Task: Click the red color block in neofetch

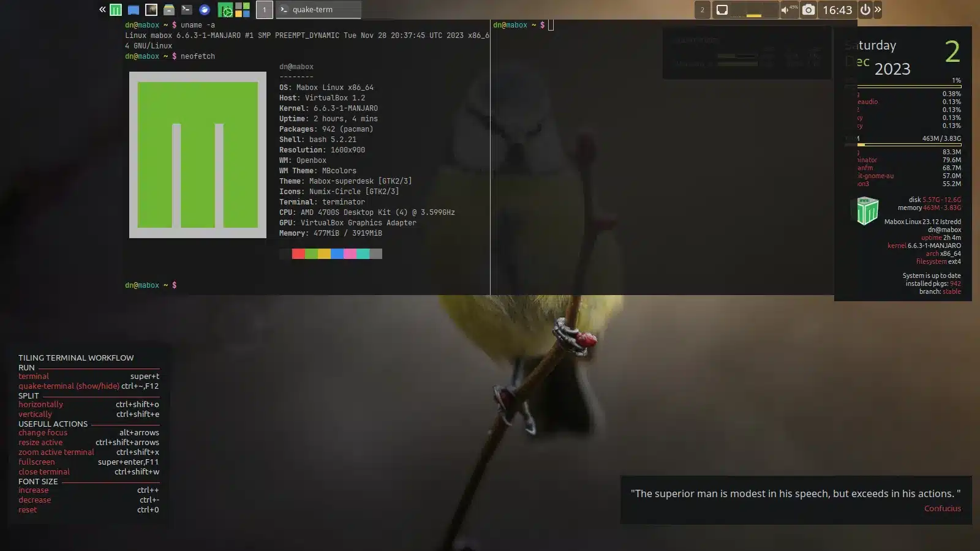Action: click(x=298, y=254)
